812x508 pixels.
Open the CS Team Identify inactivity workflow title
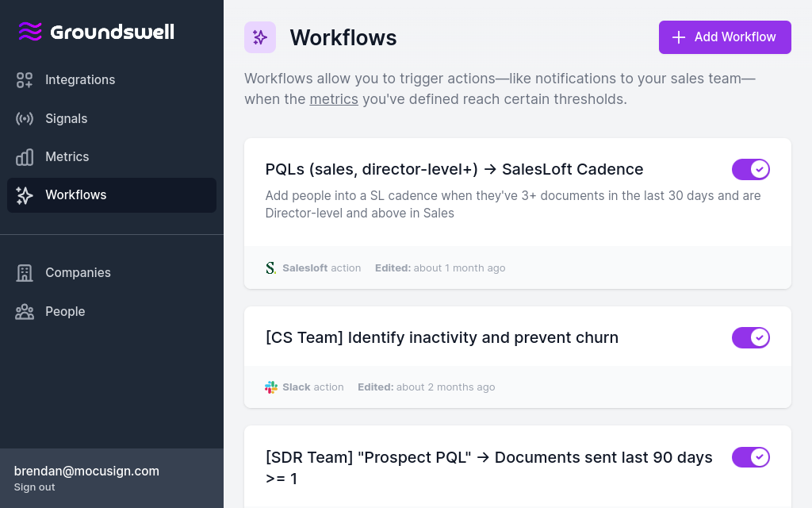click(442, 337)
